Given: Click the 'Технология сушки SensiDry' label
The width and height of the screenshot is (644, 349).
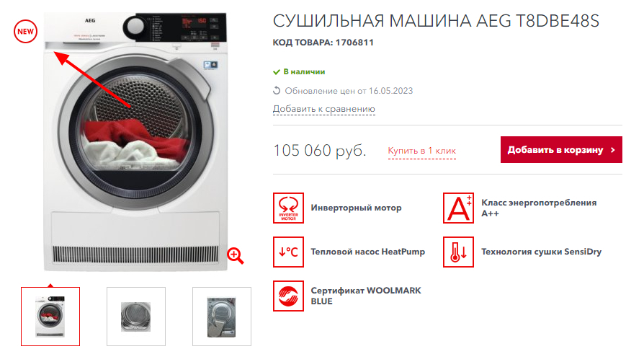Looking at the screenshot, I should click(541, 252).
